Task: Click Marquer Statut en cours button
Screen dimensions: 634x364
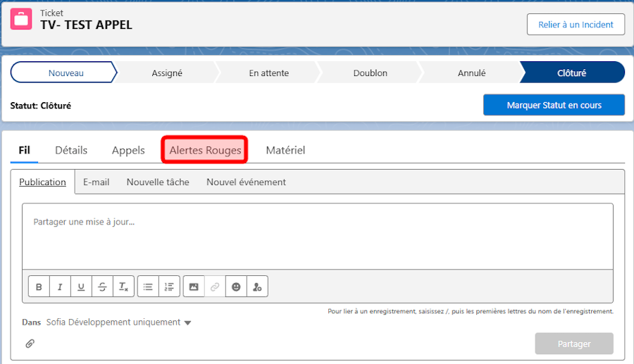Action: [x=554, y=105]
